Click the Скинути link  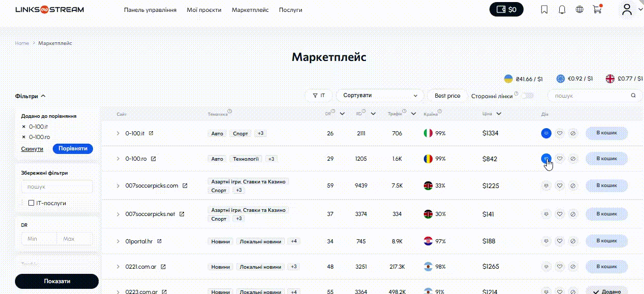[x=32, y=149]
